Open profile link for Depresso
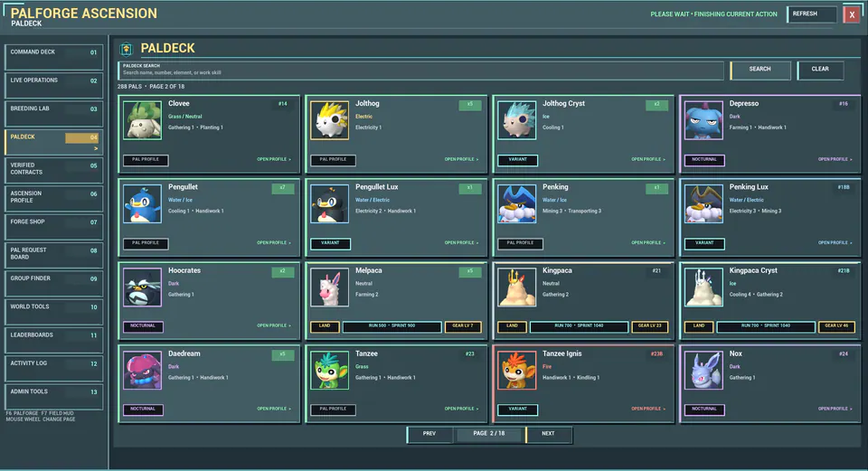Screen dimensions: 868x471 point(835,159)
